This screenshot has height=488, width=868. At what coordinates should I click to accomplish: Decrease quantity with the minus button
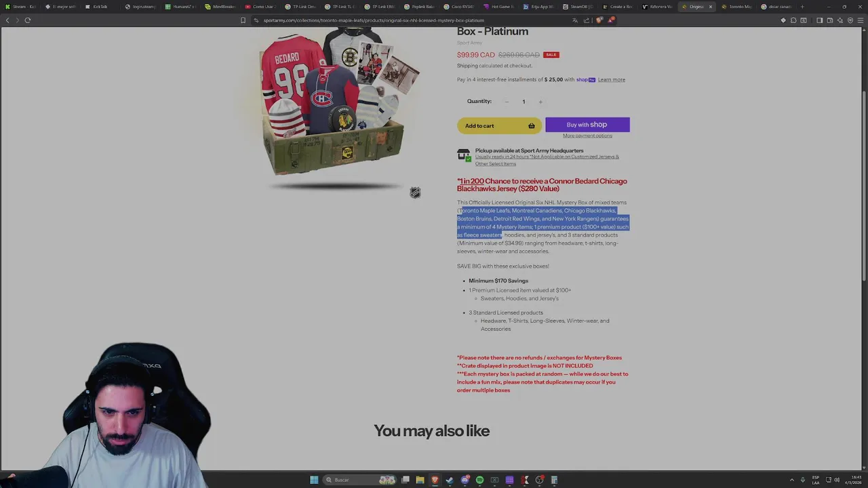(x=507, y=102)
